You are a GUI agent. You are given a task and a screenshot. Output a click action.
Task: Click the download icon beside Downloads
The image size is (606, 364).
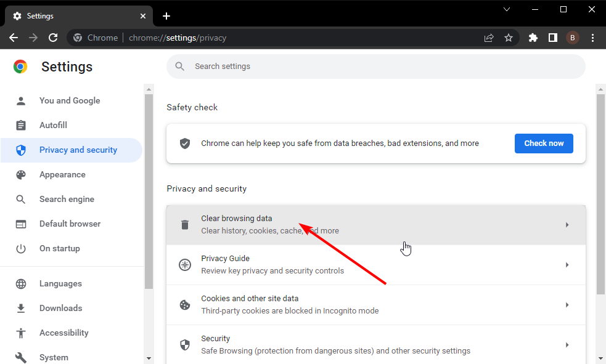21,308
